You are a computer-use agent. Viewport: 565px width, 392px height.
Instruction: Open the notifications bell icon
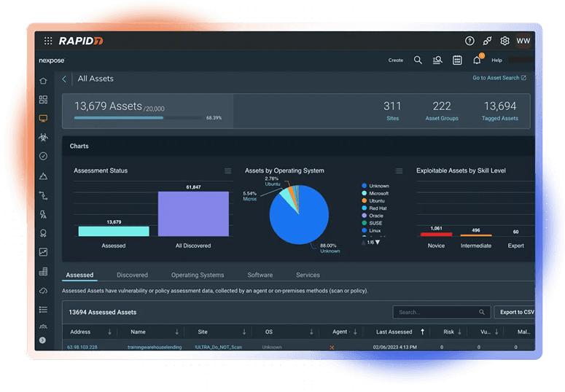[477, 60]
